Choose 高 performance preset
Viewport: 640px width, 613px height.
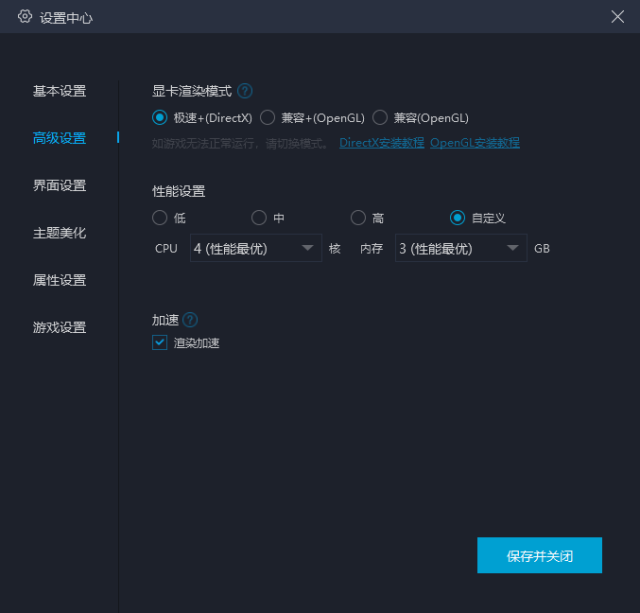(x=358, y=218)
